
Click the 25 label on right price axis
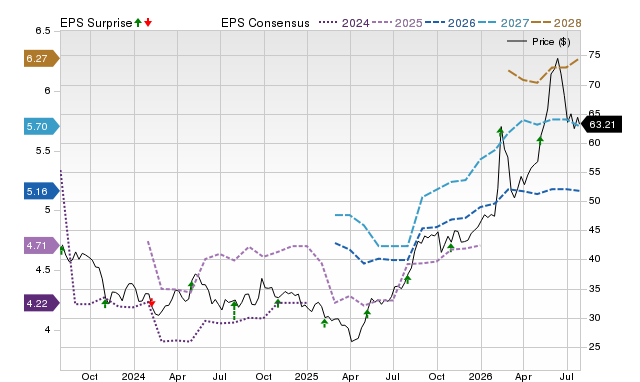click(x=594, y=347)
